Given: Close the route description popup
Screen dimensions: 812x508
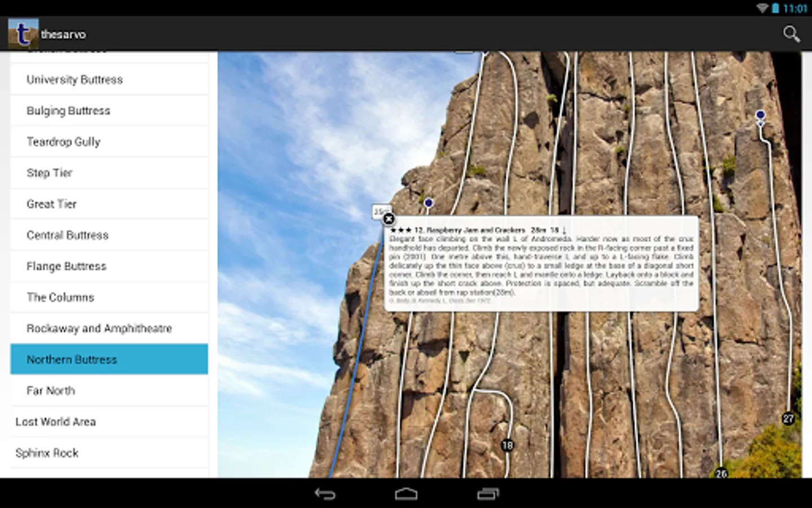Looking at the screenshot, I should point(389,219).
